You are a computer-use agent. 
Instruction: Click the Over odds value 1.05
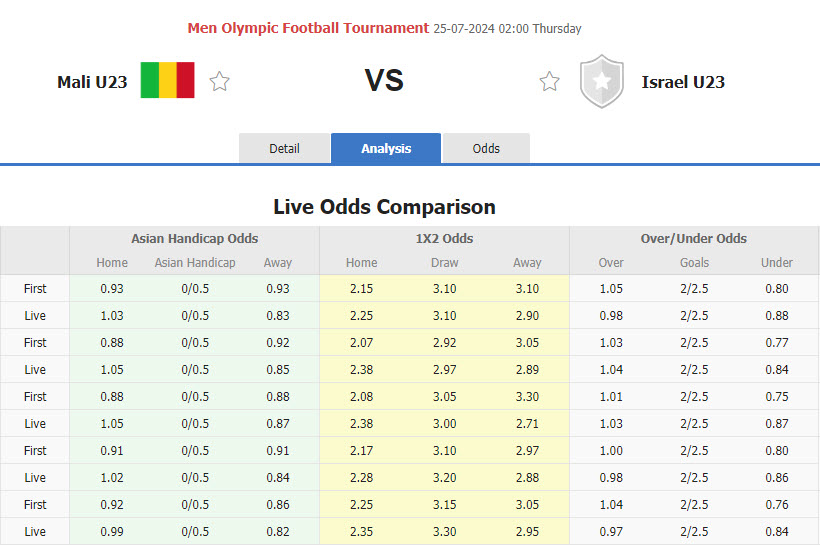tap(611, 288)
